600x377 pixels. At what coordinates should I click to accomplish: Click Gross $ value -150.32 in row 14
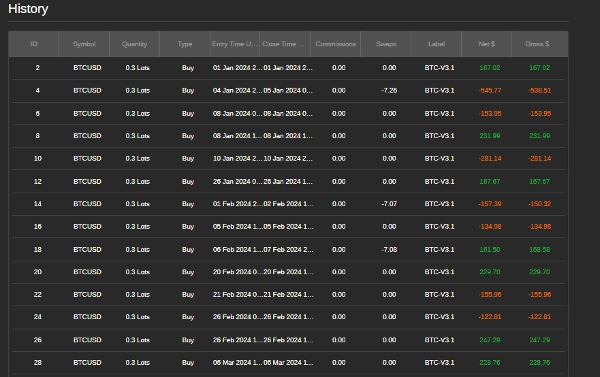[540, 204]
